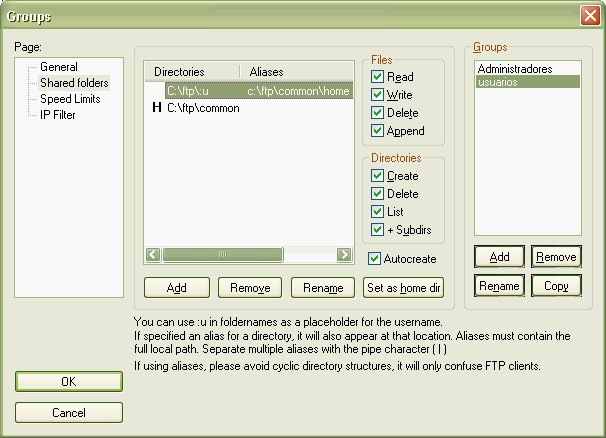606x438 pixels.
Task: Open the Speed Limits page
Action: pos(71,99)
